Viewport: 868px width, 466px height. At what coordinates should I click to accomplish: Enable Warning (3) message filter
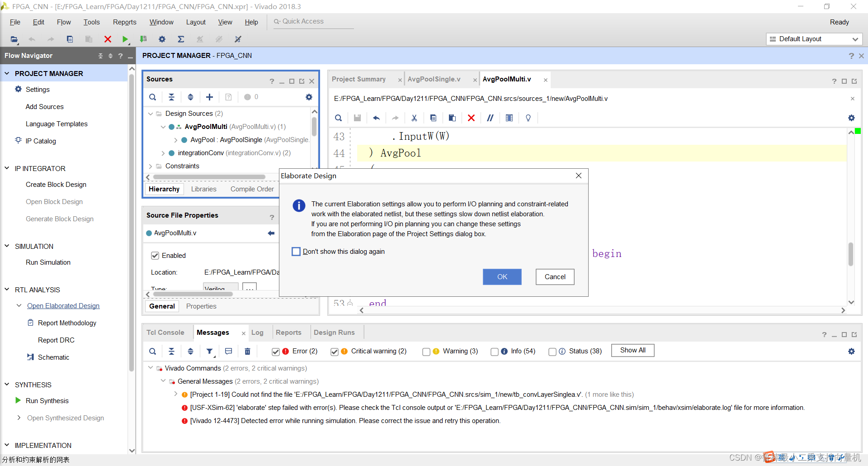point(426,352)
